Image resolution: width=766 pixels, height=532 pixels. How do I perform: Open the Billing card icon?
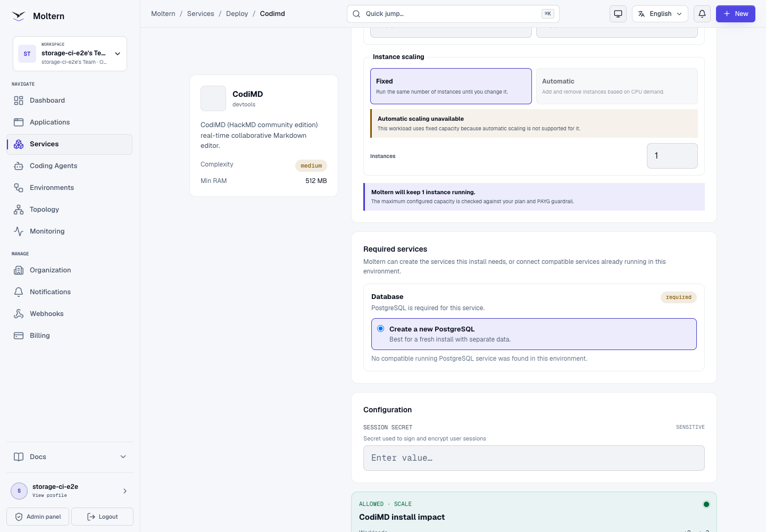coord(19,336)
